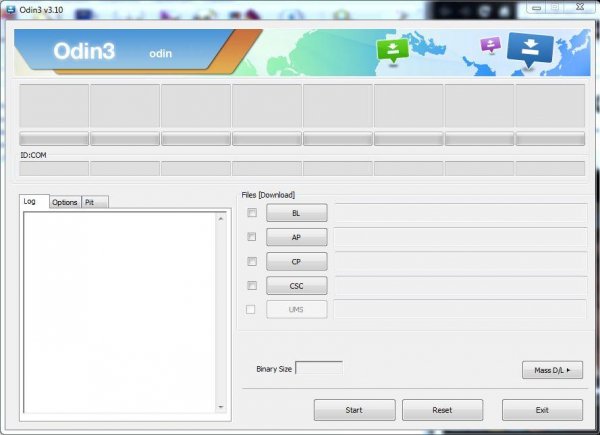Click the green download marker in banner
Screen dimensions: 600x435
(393, 51)
